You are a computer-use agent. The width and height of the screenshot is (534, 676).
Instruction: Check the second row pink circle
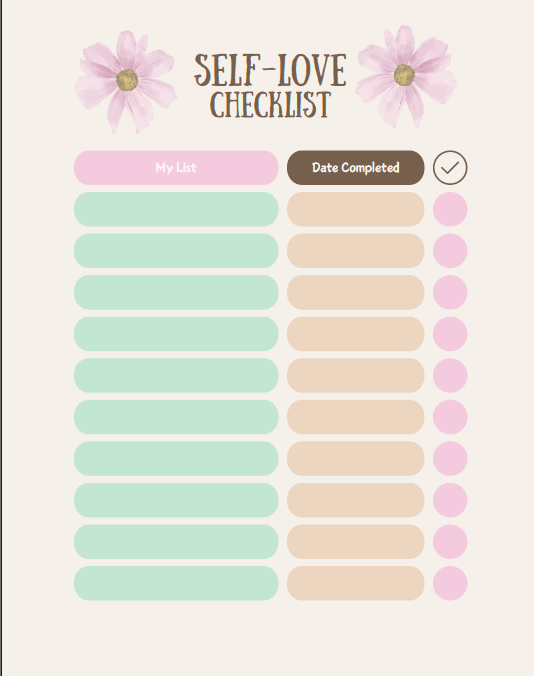click(450, 251)
